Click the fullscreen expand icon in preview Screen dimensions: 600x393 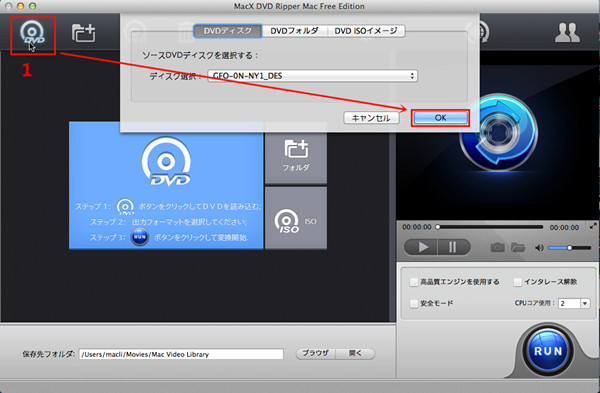pyautogui.click(x=593, y=226)
